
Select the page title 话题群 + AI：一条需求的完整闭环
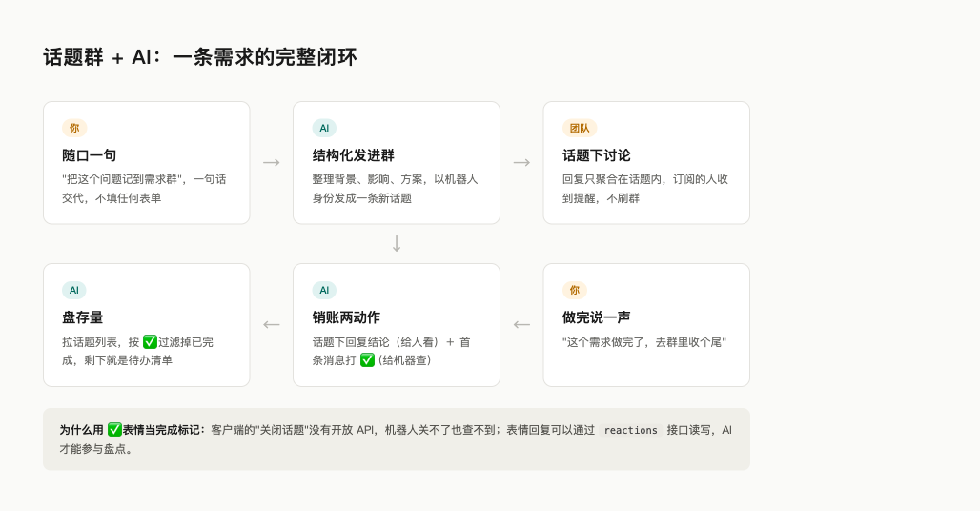pos(200,57)
